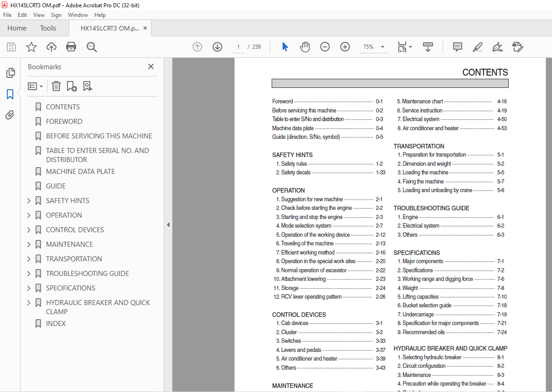Viewport: 552px width, 392px height.
Task: Switch to the Tools tab
Action: coord(48,28)
